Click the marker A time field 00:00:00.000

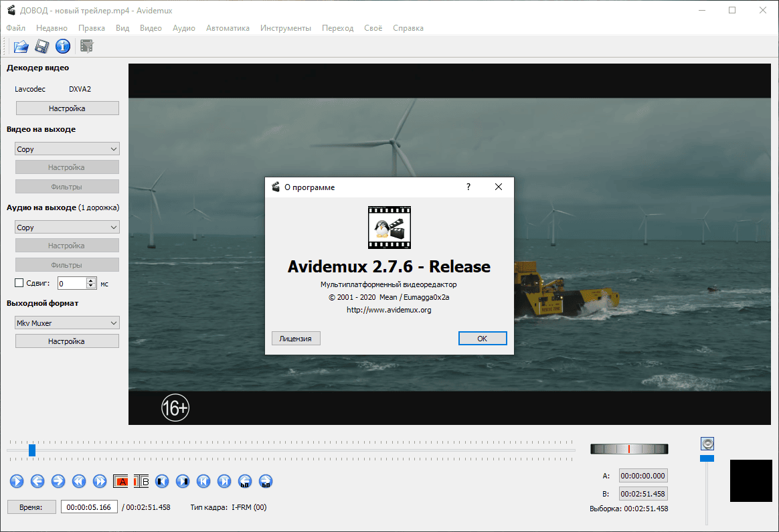(x=643, y=475)
